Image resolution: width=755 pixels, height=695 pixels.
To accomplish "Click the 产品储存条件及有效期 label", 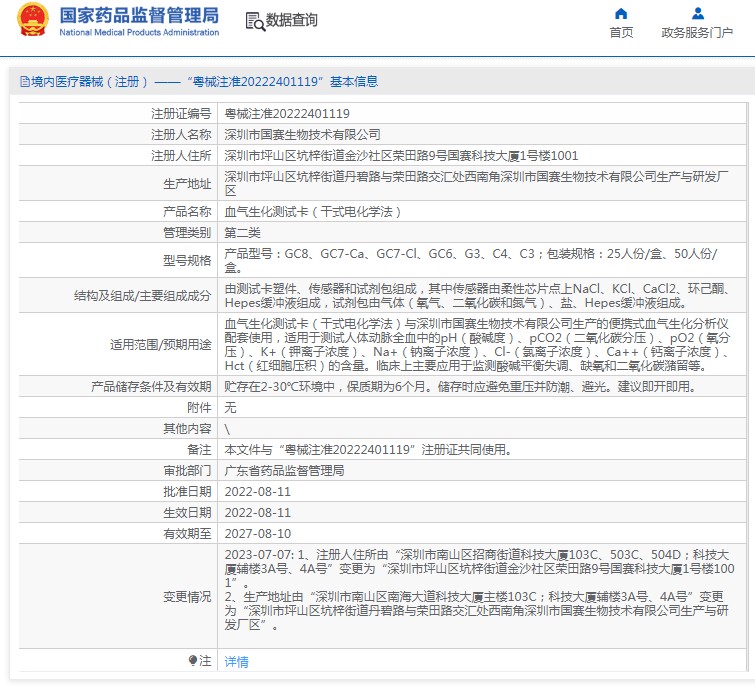I will [151, 387].
